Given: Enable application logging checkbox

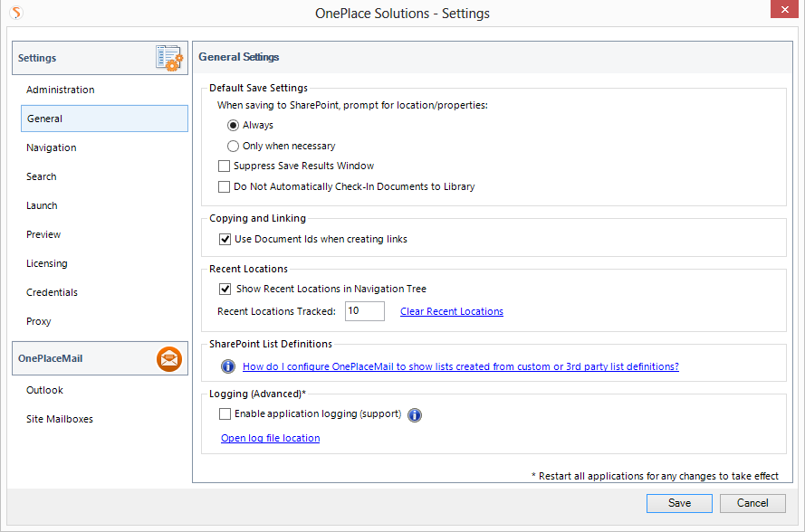Looking at the screenshot, I should tap(225, 414).
